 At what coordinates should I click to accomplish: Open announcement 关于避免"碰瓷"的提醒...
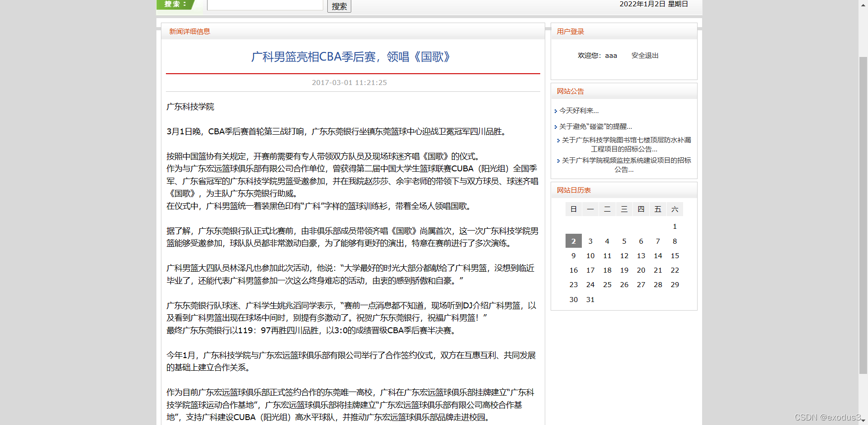coord(595,127)
